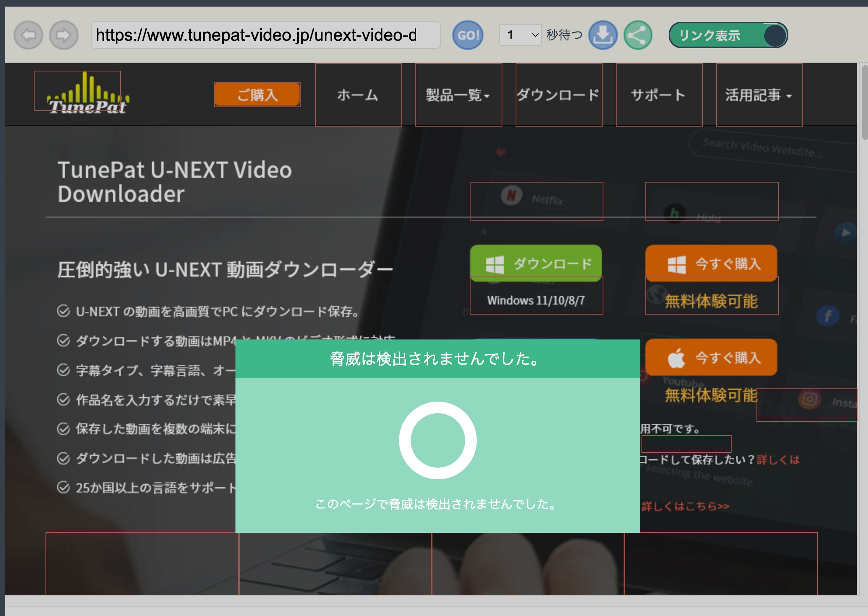Click the forward arrow navigation button

click(x=64, y=35)
